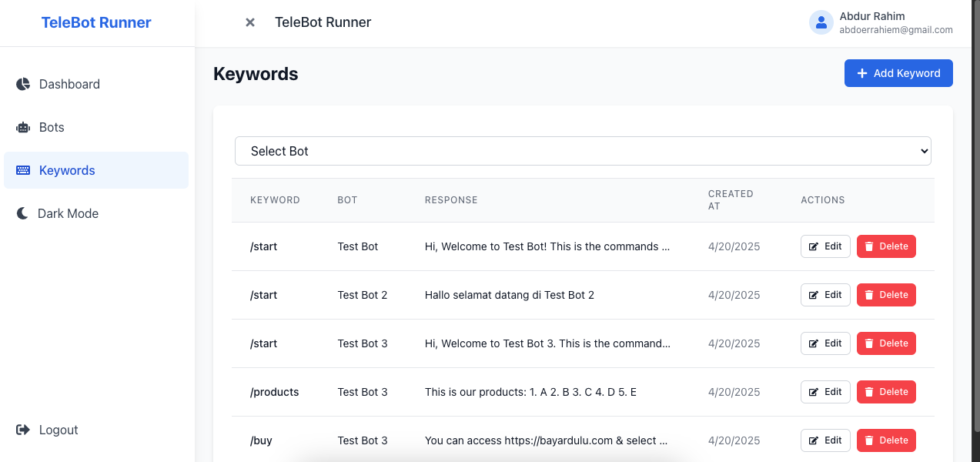Click the Logout arrow icon
The image size is (980, 462).
click(x=23, y=430)
